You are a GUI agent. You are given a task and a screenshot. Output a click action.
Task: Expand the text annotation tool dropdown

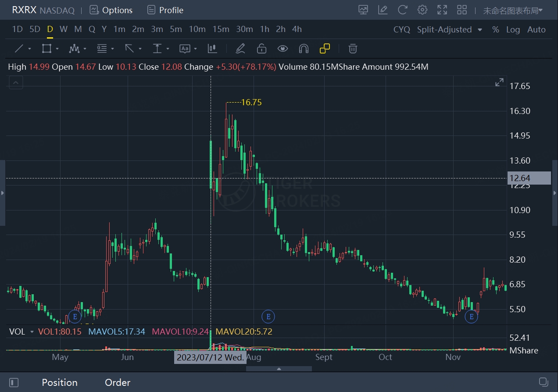(196, 49)
